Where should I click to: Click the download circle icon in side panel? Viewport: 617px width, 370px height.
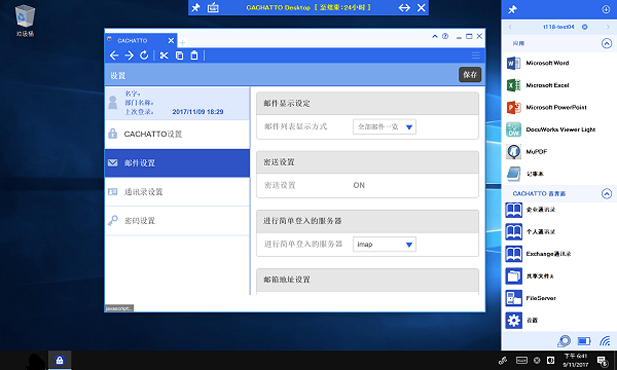pyautogui.click(x=606, y=9)
